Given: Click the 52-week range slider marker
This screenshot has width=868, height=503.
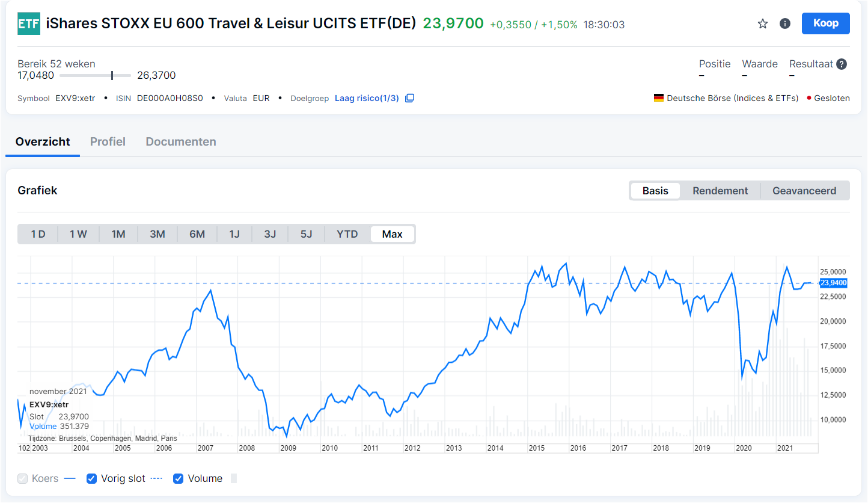Looking at the screenshot, I should coord(112,76).
